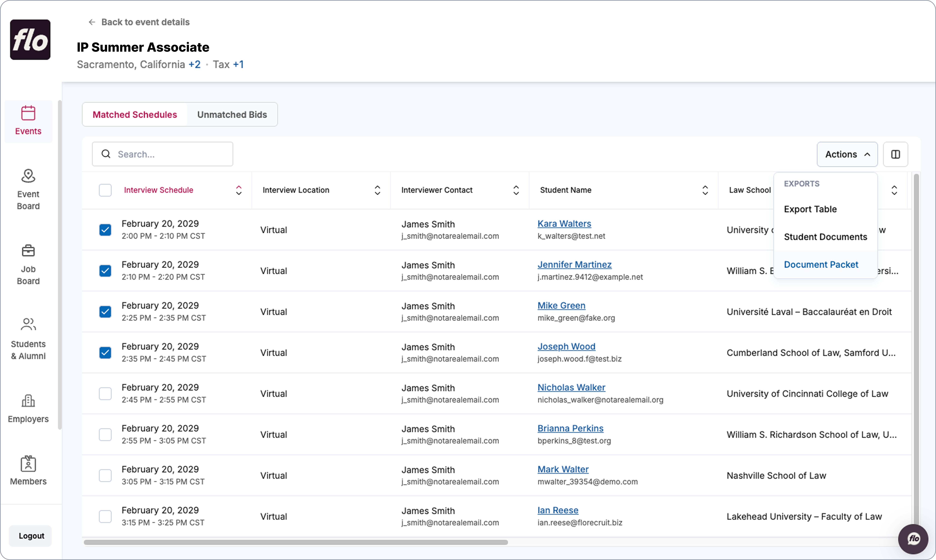The image size is (936, 560).
Task: Check the Brianna Perkins row checkbox
Action: click(x=105, y=435)
